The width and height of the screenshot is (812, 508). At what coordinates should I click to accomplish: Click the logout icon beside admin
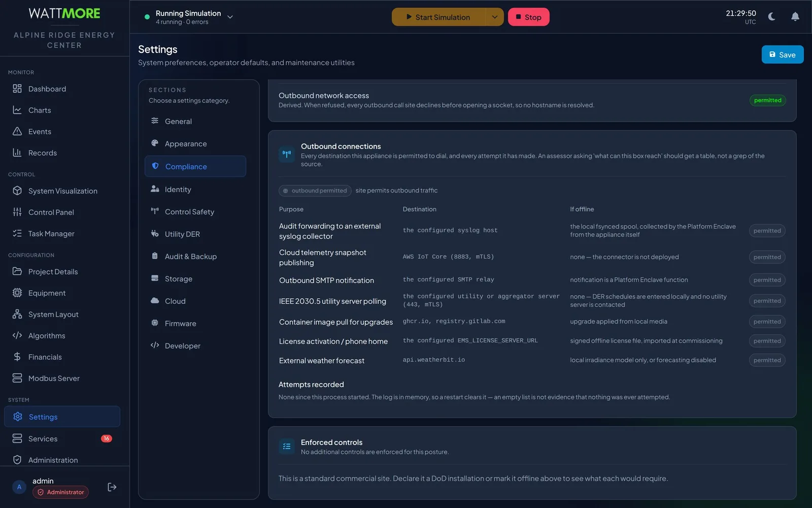pyautogui.click(x=112, y=487)
